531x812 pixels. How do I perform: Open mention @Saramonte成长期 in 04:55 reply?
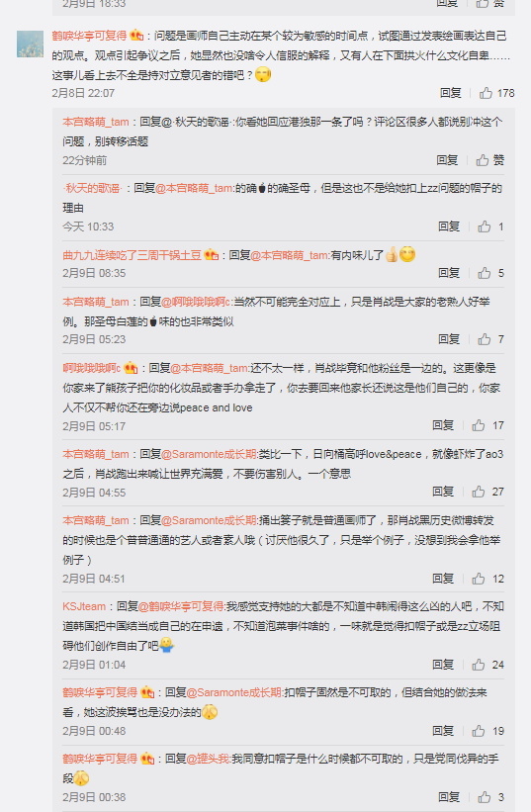point(209,454)
